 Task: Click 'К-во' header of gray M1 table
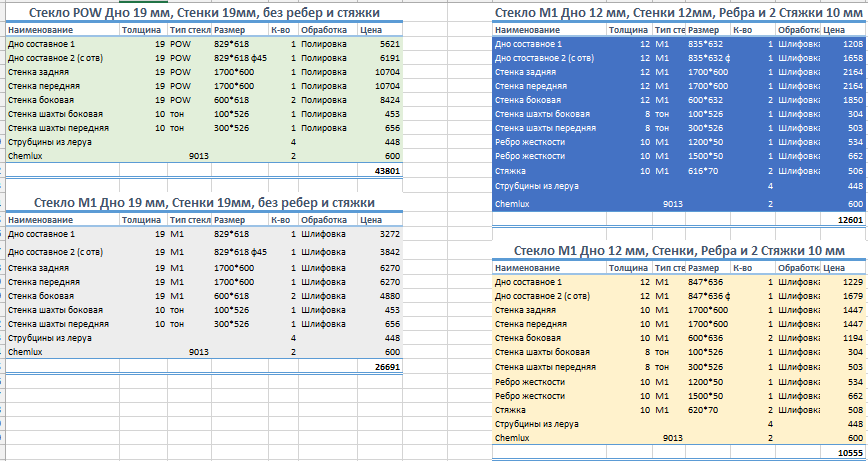pos(281,220)
